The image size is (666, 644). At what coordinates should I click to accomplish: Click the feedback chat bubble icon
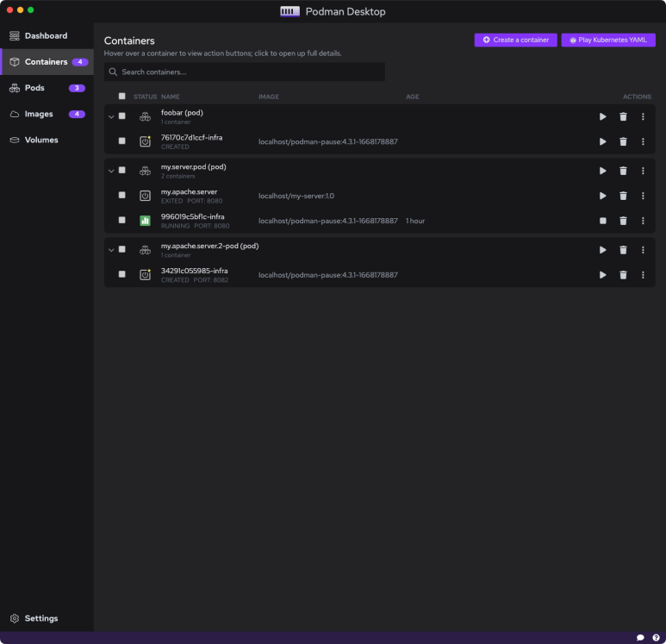click(x=640, y=637)
